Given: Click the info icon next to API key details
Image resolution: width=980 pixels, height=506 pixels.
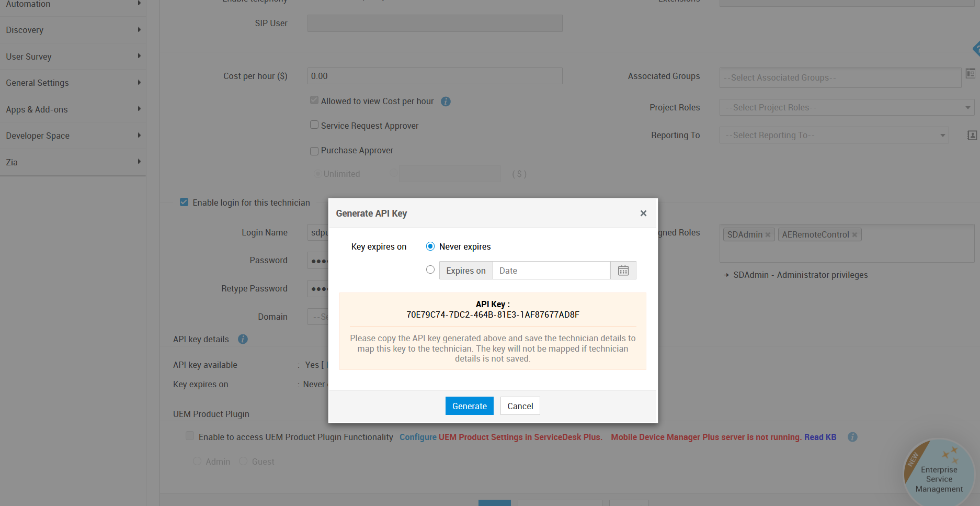Looking at the screenshot, I should (x=243, y=339).
